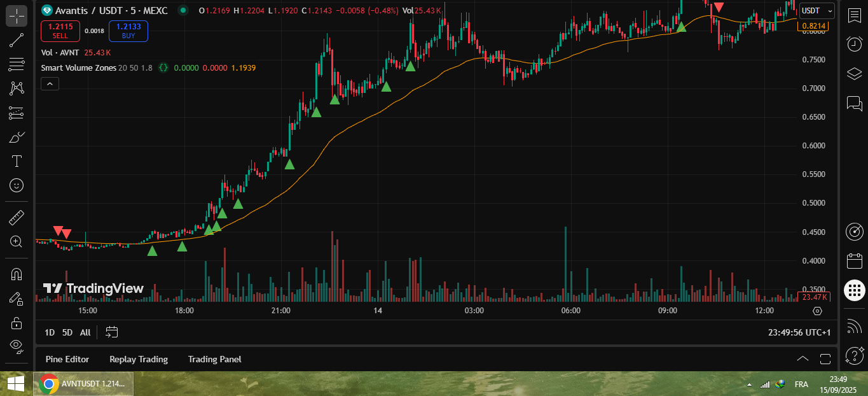Click the go to date icon
Screen dimensions: 868x396
click(x=112, y=332)
